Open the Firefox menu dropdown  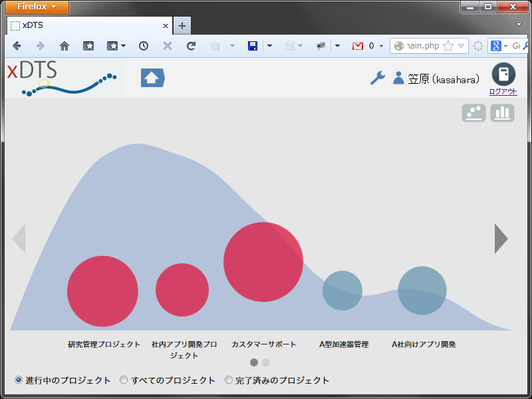(37, 7)
